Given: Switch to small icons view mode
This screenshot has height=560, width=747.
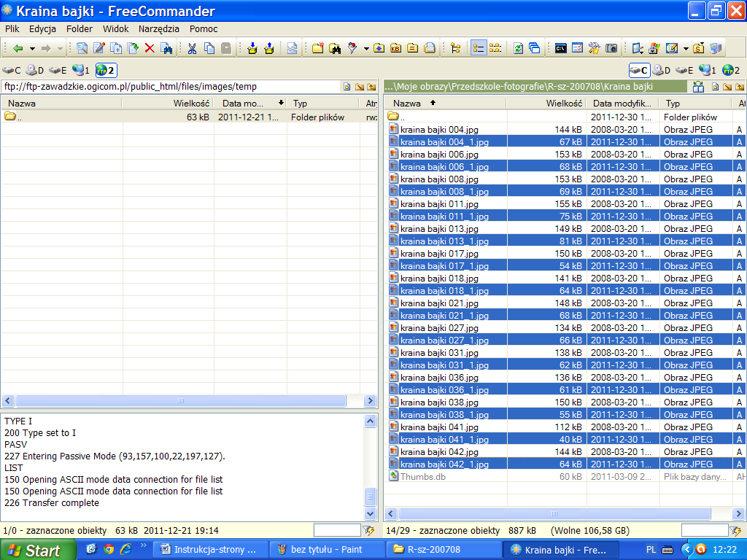Looking at the screenshot, I should 495,48.
